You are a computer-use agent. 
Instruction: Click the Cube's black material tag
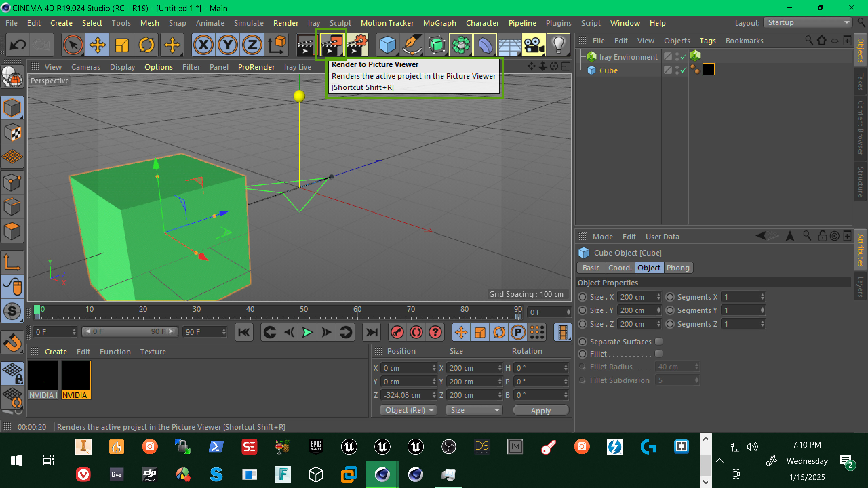click(708, 69)
